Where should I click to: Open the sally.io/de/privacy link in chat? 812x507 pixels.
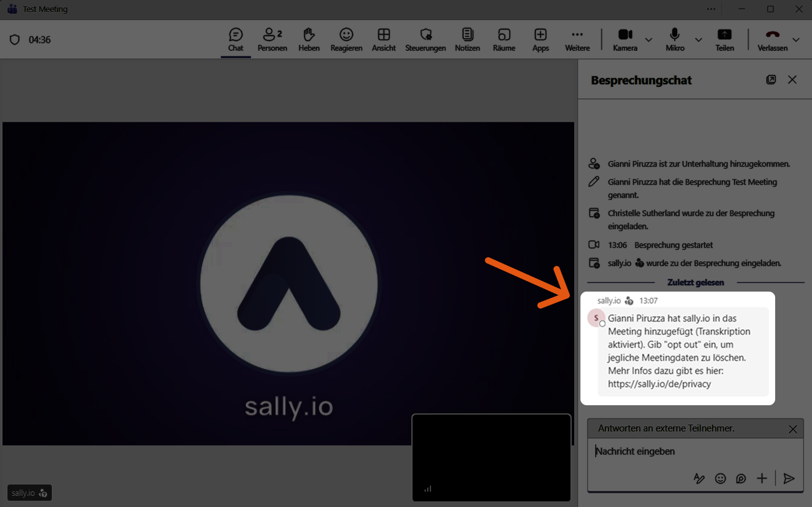pyautogui.click(x=660, y=384)
